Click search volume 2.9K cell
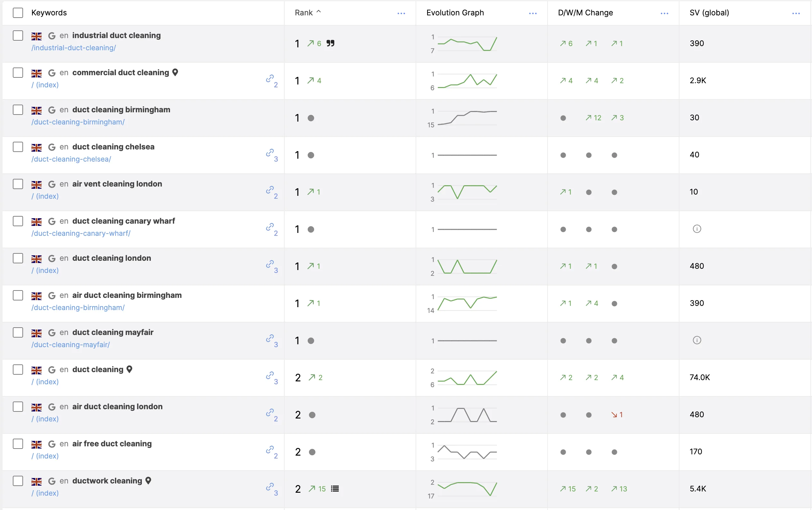This screenshot has height=510, width=812. point(698,81)
